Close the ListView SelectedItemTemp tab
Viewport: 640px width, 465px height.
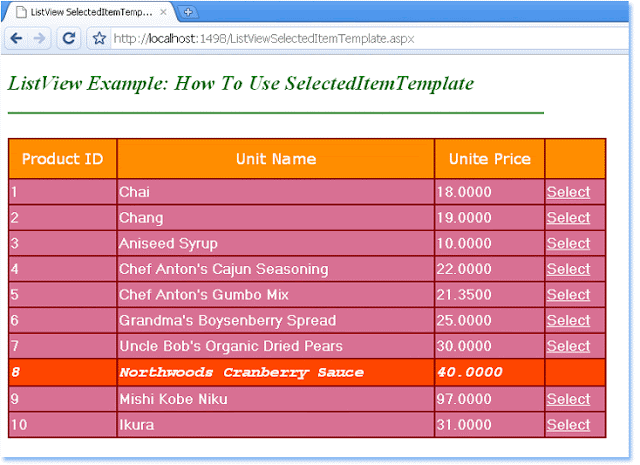click(163, 12)
